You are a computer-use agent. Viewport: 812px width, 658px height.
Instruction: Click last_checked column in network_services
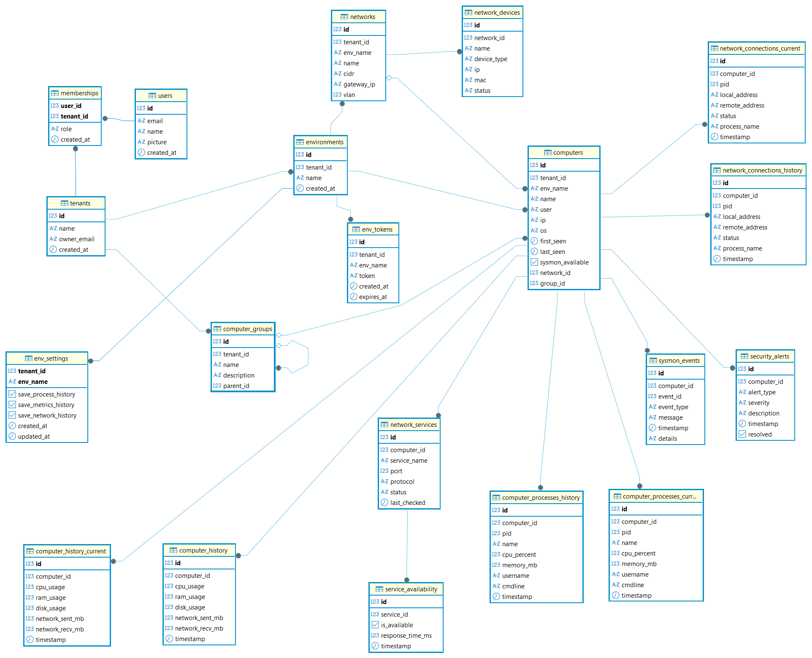coord(408,503)
